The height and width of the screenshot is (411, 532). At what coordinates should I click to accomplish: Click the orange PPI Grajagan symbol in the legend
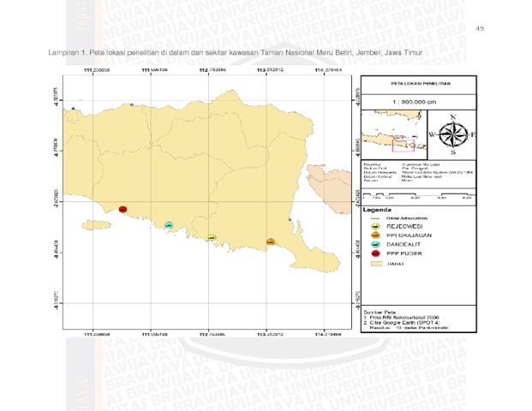click(375, 235)
